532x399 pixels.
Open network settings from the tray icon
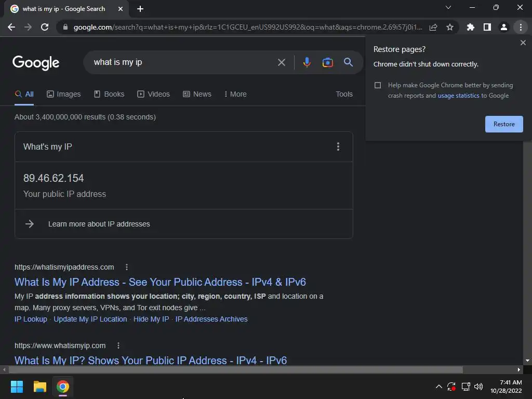click(x=465, y=387)
